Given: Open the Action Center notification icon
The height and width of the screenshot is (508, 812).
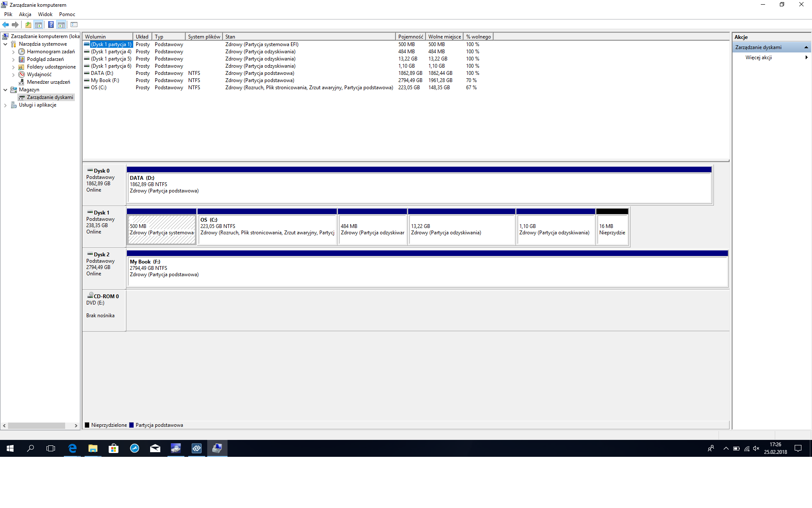Looking at the screenshot, I should 798,448.
